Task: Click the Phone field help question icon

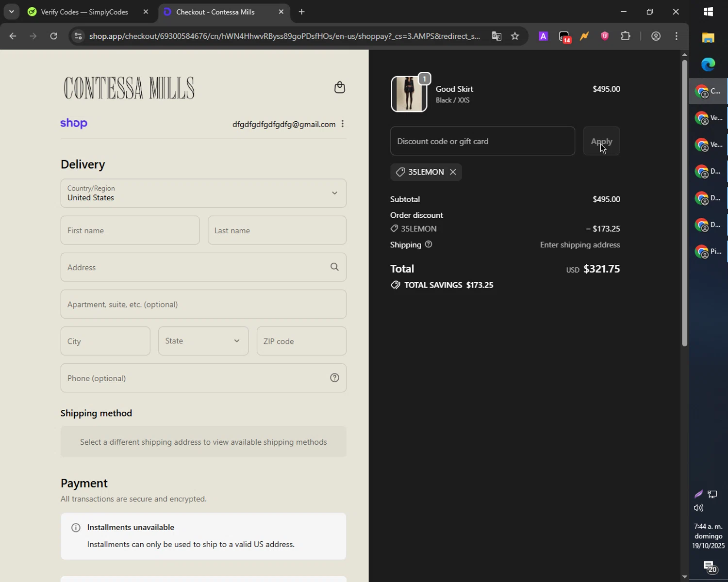Action: click(x=334, y=378)
